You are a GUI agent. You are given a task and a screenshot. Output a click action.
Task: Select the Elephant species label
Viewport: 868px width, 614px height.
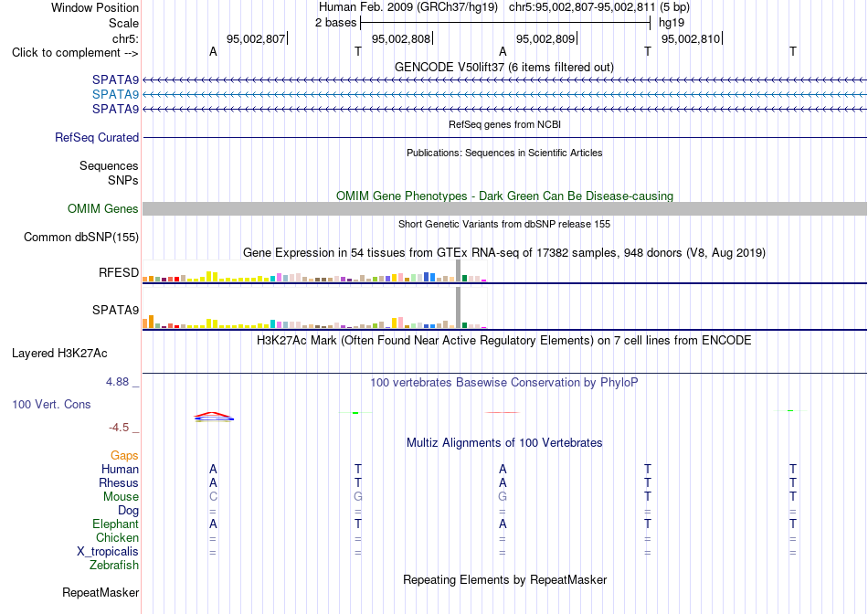point(115,524)
